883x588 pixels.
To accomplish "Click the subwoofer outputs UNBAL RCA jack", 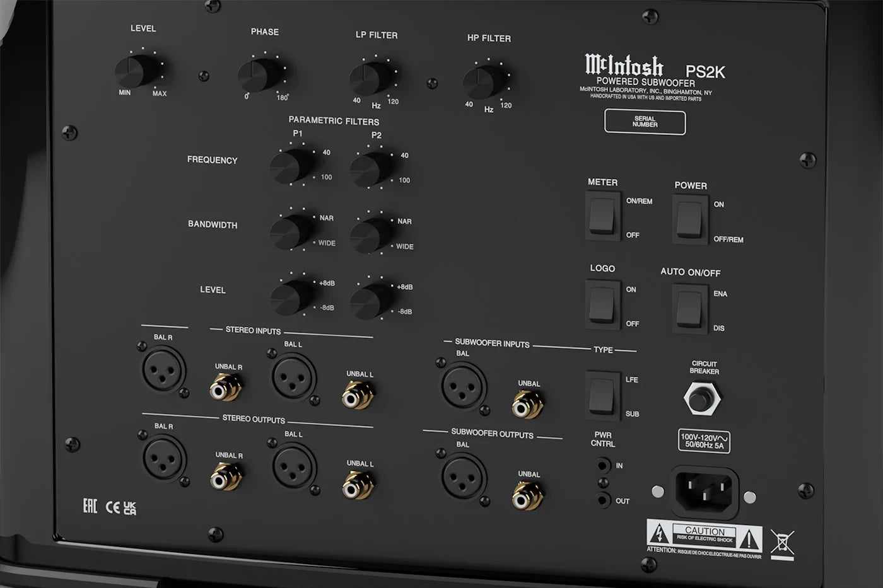I will 527,496.
